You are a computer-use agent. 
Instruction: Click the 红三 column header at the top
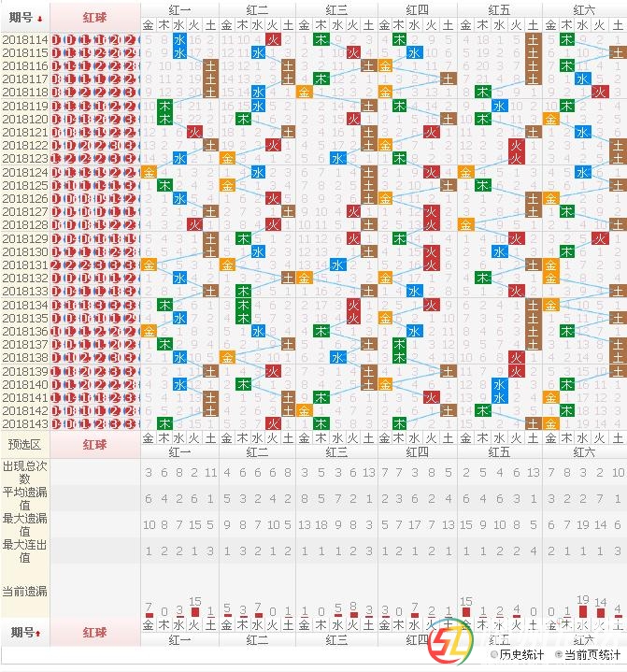tap(336, 8)
